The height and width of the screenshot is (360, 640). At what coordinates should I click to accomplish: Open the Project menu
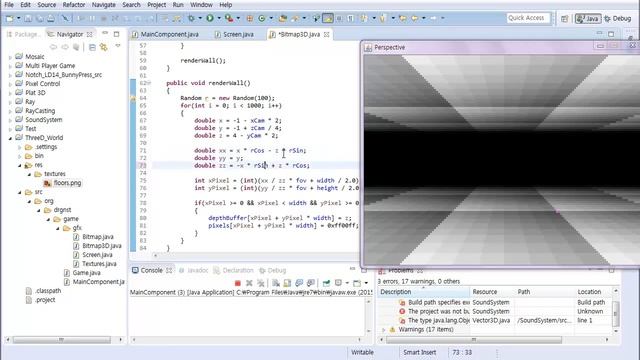[x=156, y=5]
